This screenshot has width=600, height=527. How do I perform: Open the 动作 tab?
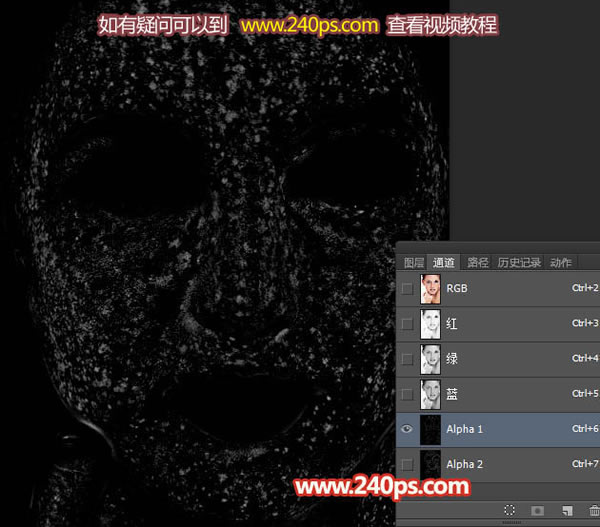tap(561, 263)
